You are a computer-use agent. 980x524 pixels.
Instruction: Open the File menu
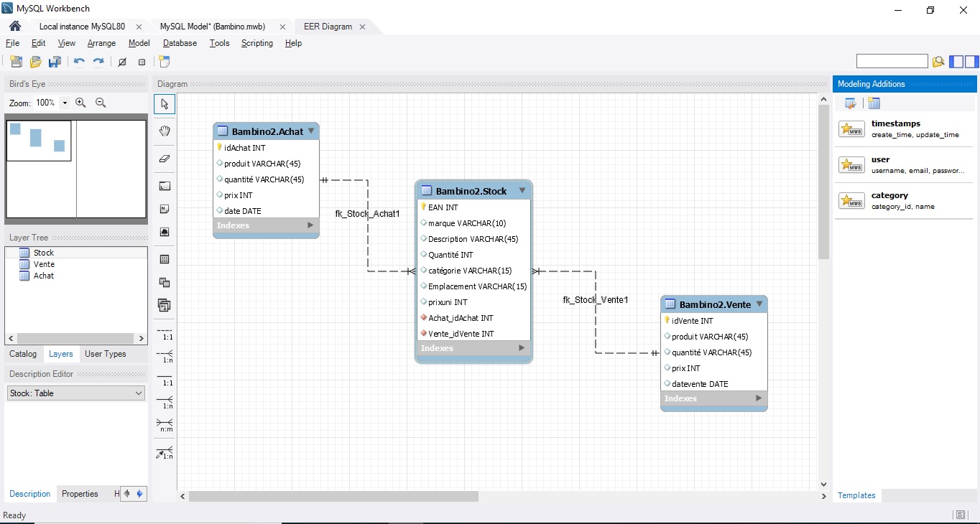[x=12, y=43]
